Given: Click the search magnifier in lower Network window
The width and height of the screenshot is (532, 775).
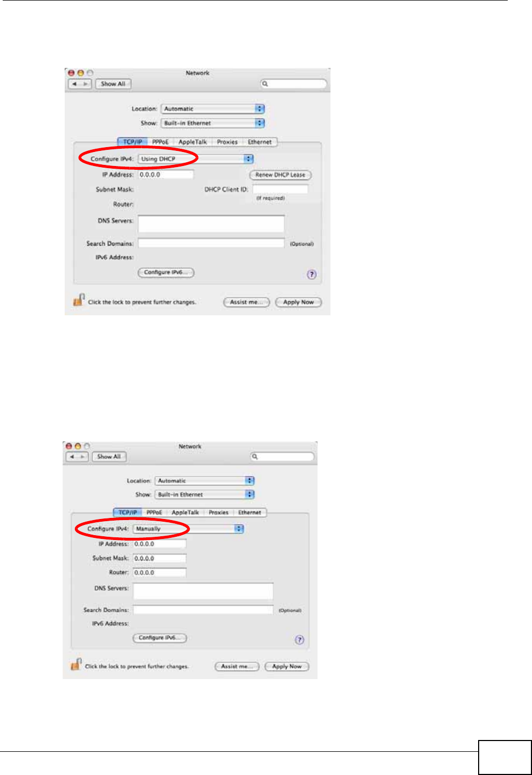Looking at the screenshot, I should [x=255, y=457].
